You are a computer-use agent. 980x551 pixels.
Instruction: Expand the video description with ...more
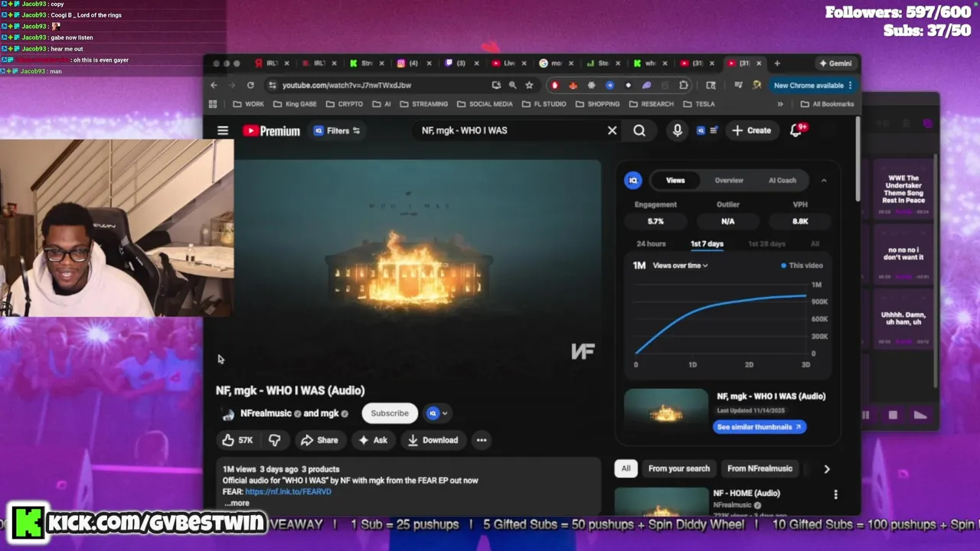pos(237,503)
